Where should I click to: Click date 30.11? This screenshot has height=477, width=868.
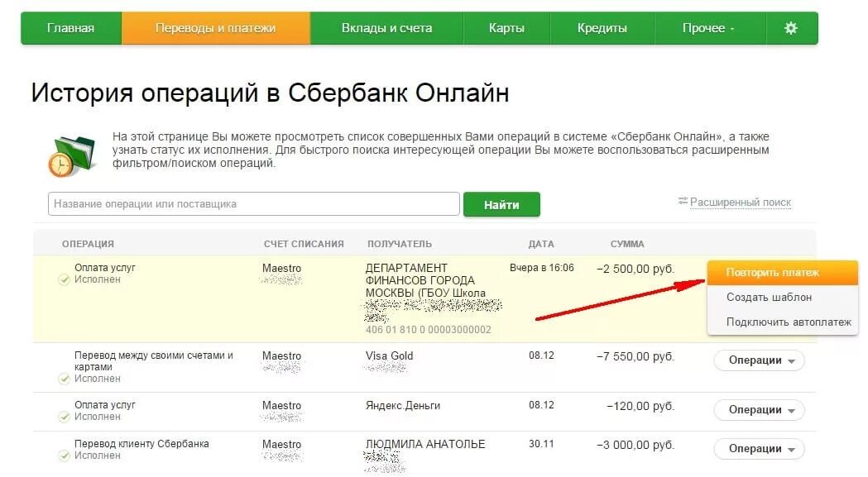(x=541, y=444)
